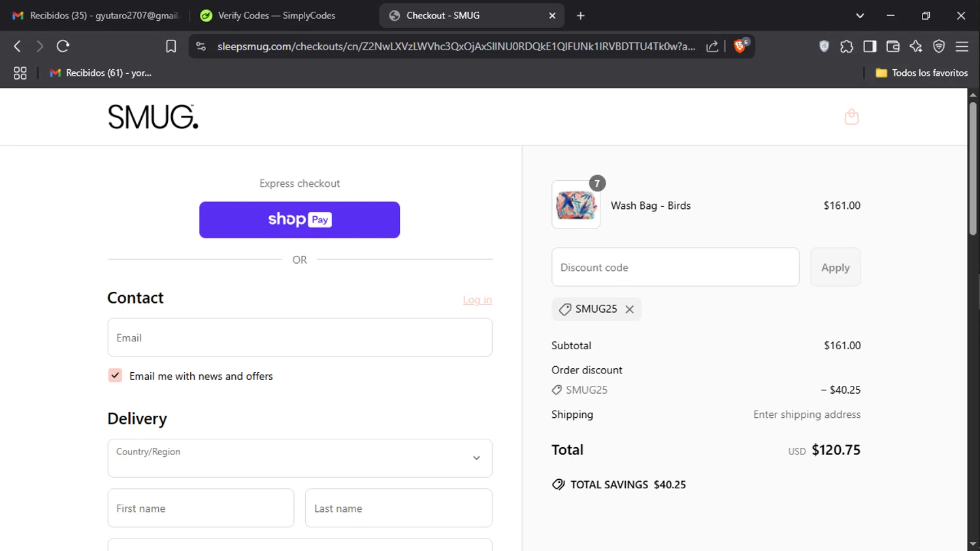The width and height of the screenshot is (980, 551).
Task: Expand the Country/Region dropdown
Action: [x=300, y=458]
